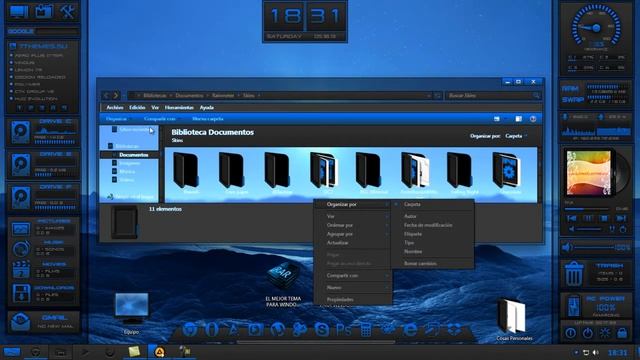Click the Drive F disk icon

point(20,198)
